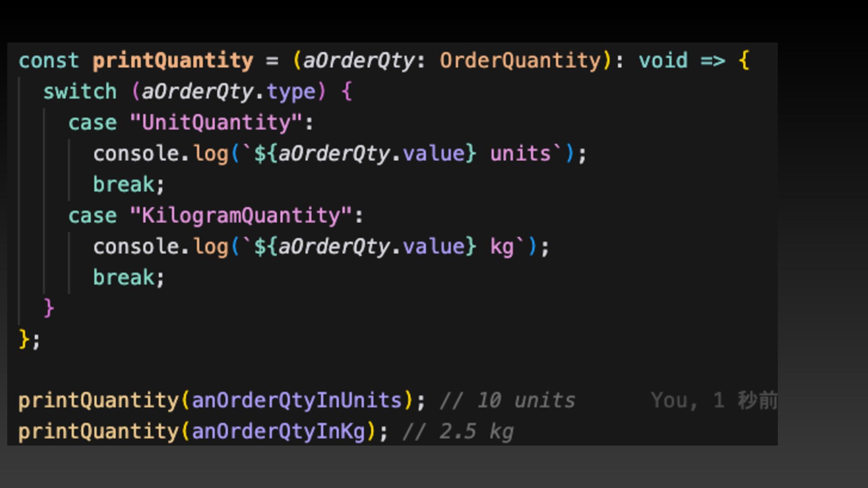Click kg inside the second console.log template
Image resolution: width=868 pixels, height=488 pixels.
(502, 247)
